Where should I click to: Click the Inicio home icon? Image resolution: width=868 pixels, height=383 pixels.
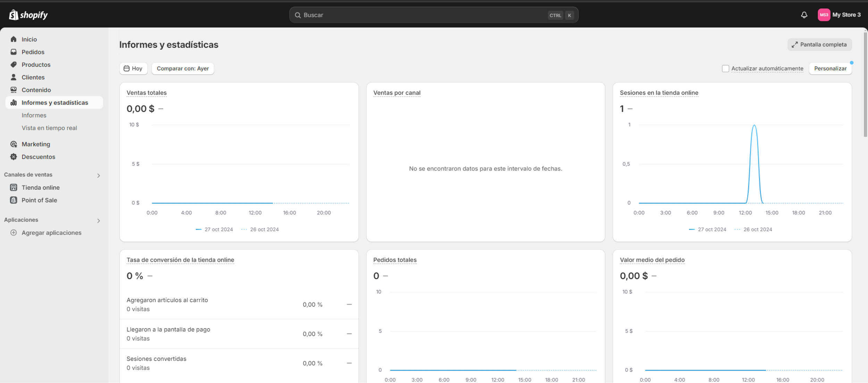click(x=14, y=39)
